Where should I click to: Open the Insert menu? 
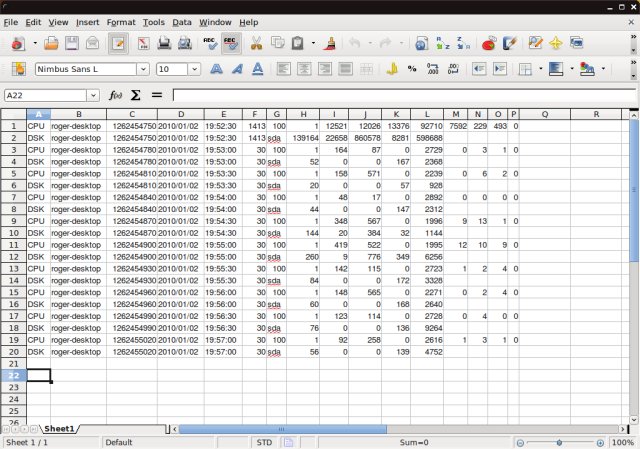click(x=87, y=22)
